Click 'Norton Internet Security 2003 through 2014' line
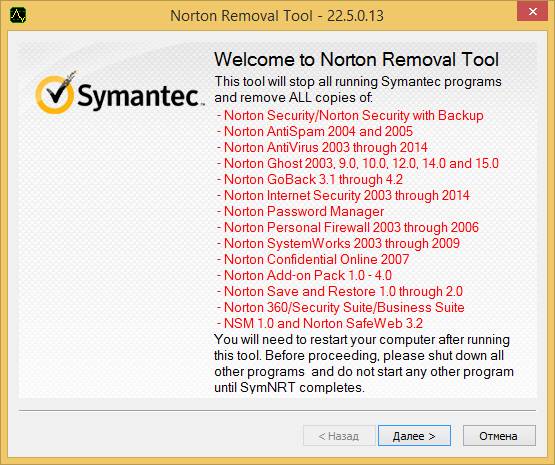Viewport: 555px width, 465px height. click(x=343, y=195)
